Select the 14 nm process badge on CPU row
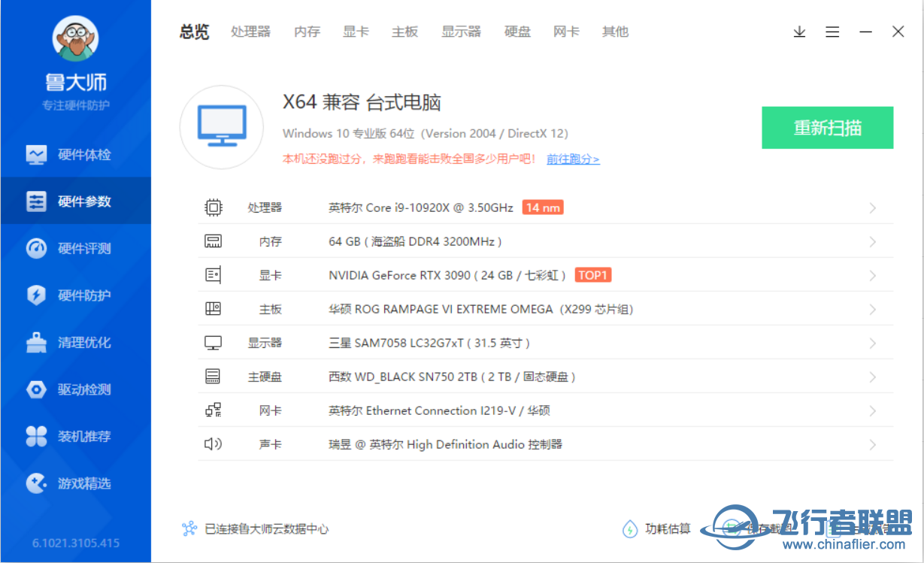 point(543,207)
